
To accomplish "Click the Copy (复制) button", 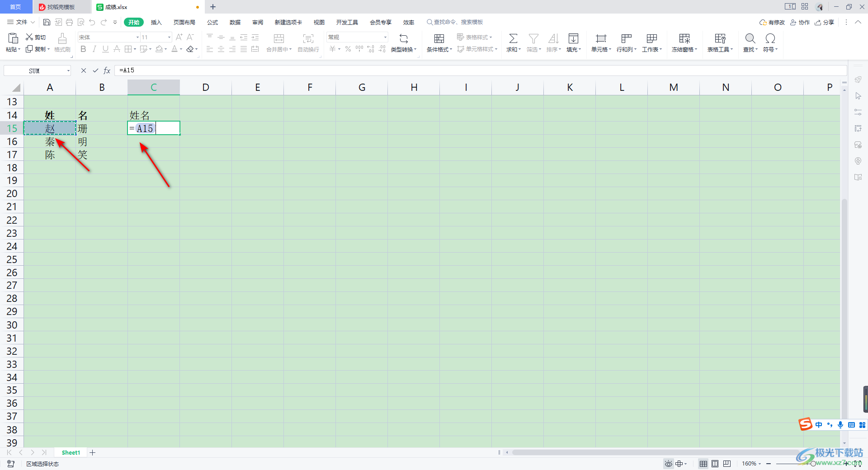I will (38, 49).
